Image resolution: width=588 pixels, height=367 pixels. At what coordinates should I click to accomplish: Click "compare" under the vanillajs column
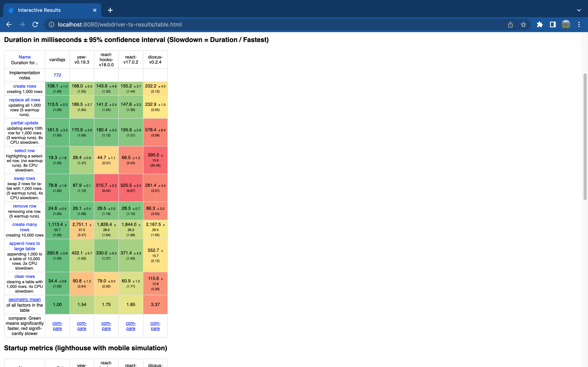pyautogui.click(x=57, y=326)
